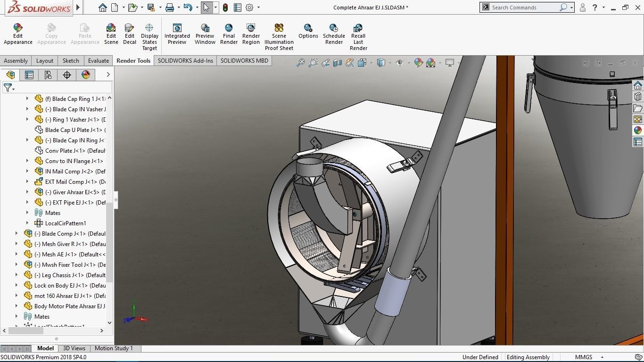This screenshot has width=644, height=362.
Task: Switch to the Layout tab
Action: (x=45, y=61)
